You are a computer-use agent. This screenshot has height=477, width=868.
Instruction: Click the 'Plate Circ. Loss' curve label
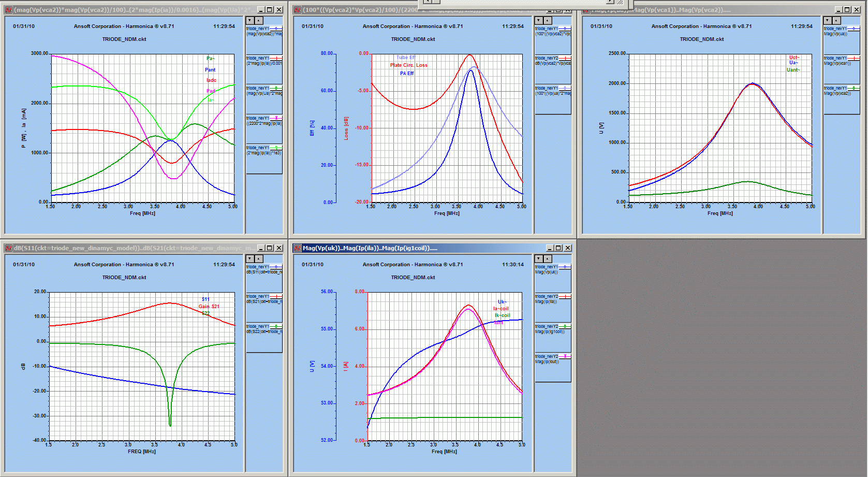409,65
